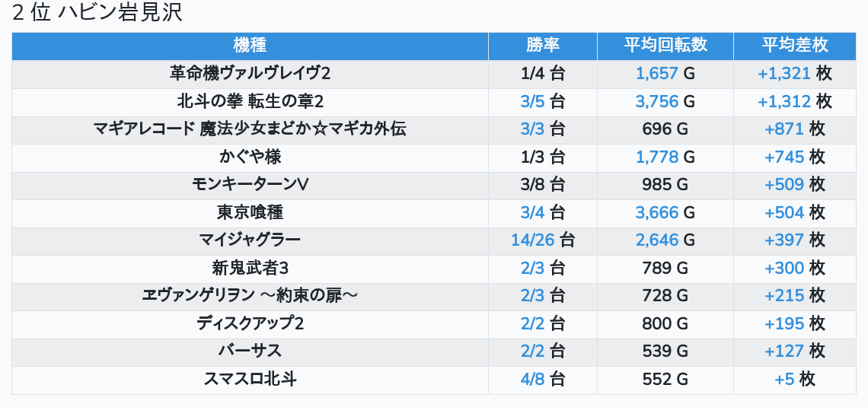Open the ディスクアップ2 row
The height and width of the screenshot is (407, 868).
(x=250, y=323)
